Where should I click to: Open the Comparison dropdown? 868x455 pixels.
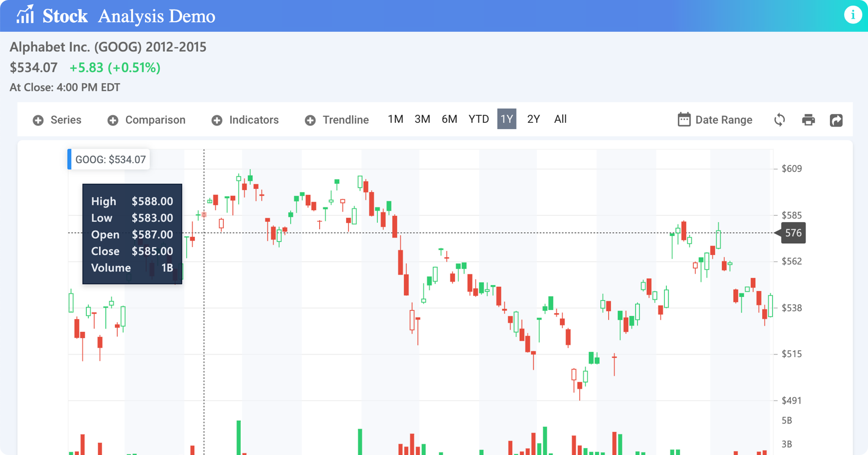147,120
